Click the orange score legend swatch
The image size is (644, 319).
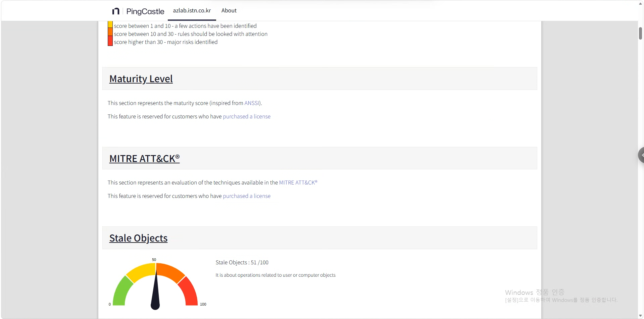110,32
